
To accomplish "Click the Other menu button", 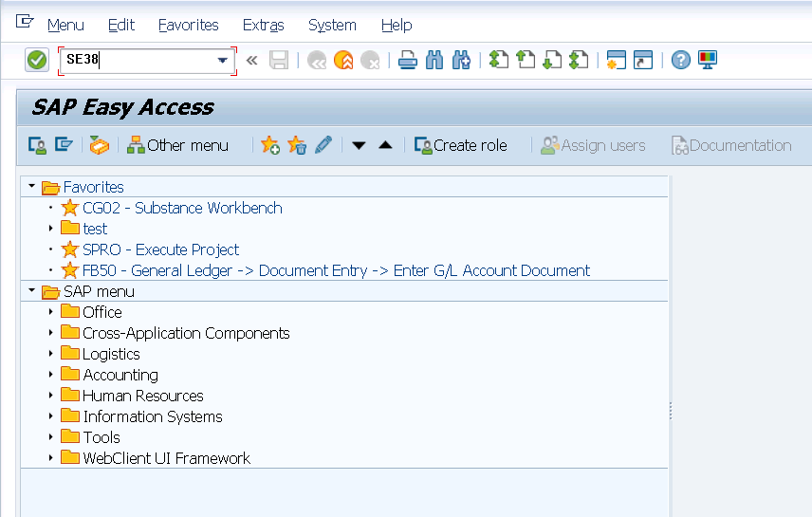I will pos(177,145).
